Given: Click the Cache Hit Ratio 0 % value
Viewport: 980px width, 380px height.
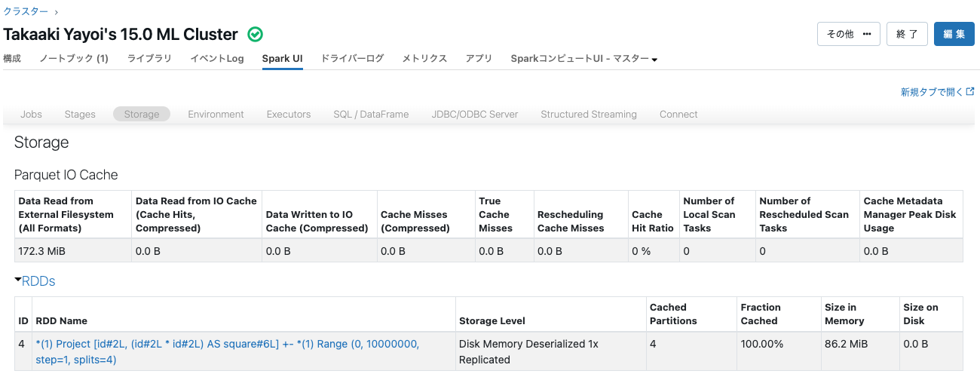Looking at the screenshot, I should point(641,251).
